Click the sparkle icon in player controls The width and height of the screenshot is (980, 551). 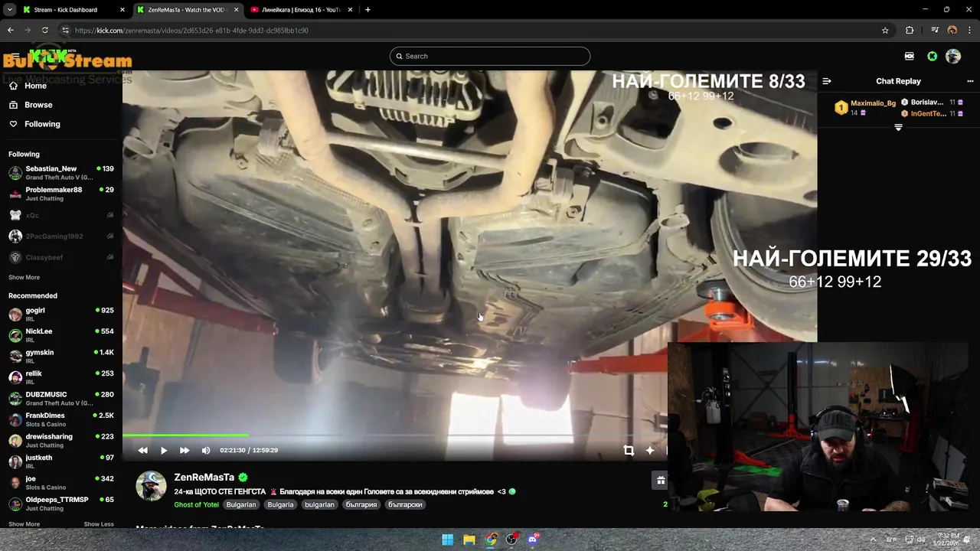point(650,451)
